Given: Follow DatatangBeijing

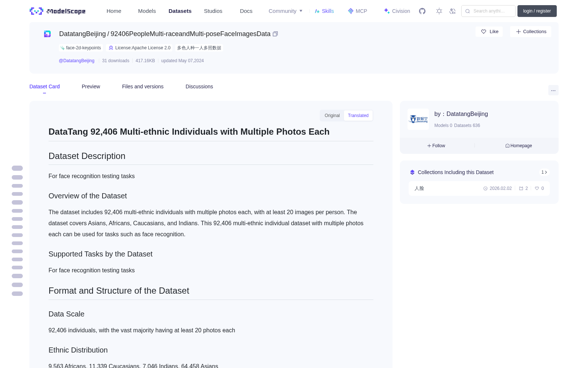Looking at the screenshot, I should [x=436, y=146].
